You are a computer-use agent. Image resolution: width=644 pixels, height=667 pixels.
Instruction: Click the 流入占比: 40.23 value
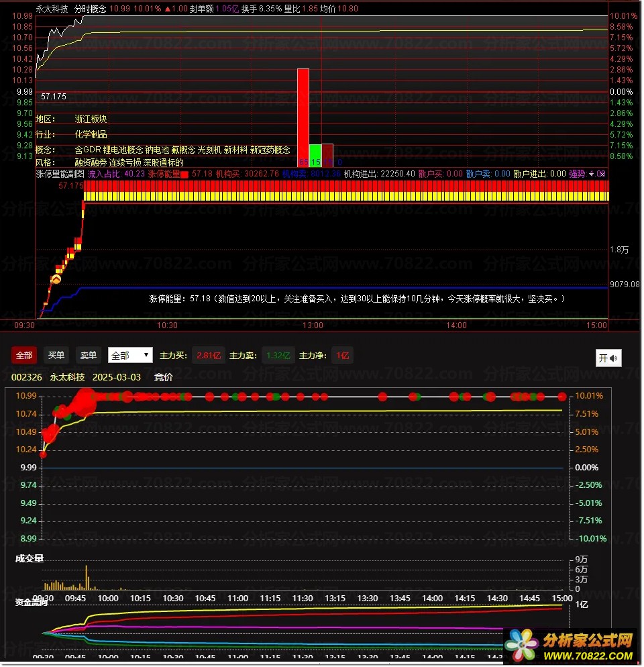click(x=116, y=174)
